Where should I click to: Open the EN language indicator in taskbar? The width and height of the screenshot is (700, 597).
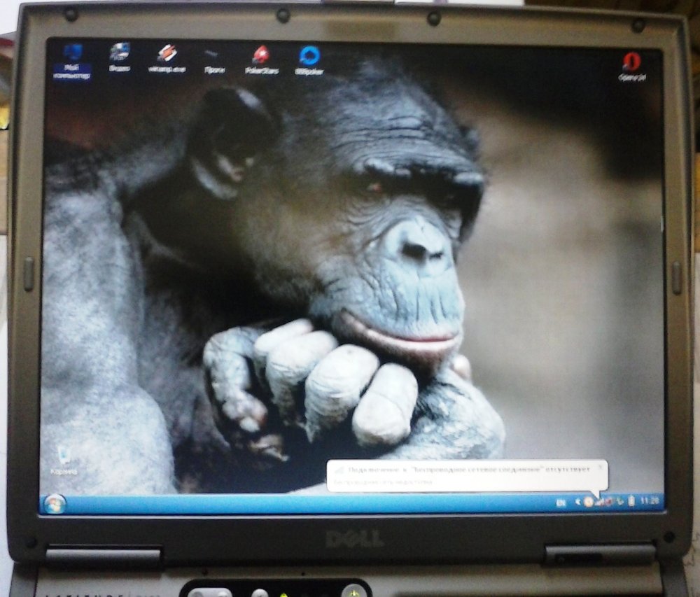coord(561,502)
